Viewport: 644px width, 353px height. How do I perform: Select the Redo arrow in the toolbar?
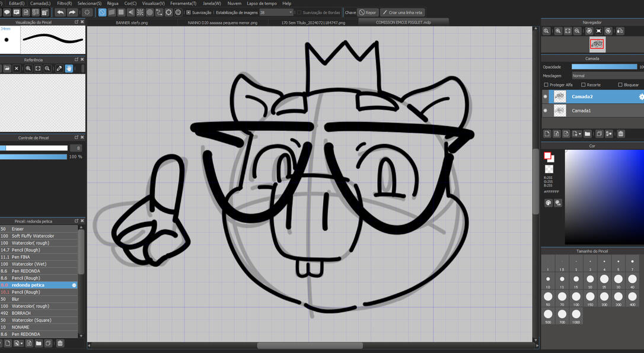coord(72,12)
